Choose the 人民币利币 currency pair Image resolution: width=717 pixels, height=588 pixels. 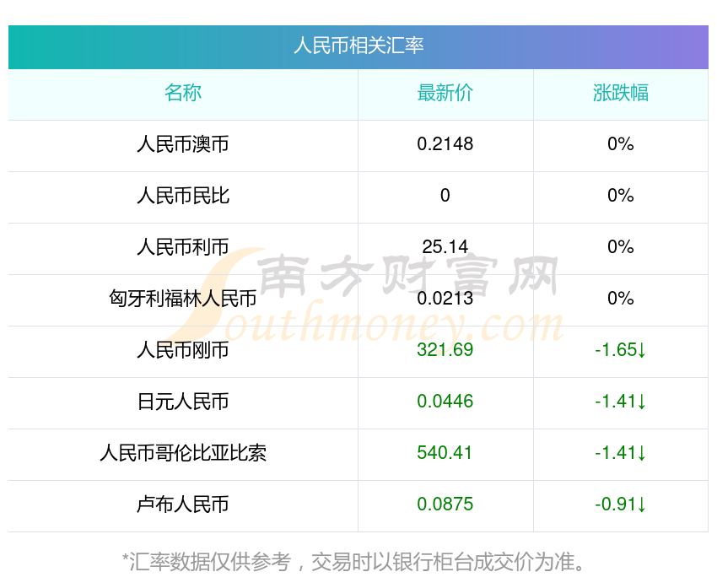(x=183, y=247)
